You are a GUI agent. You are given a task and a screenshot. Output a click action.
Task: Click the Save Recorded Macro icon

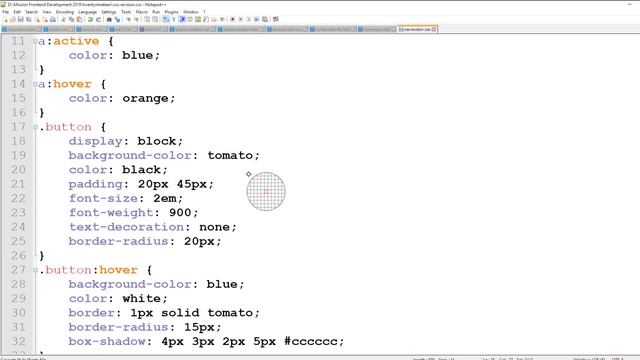264,19
